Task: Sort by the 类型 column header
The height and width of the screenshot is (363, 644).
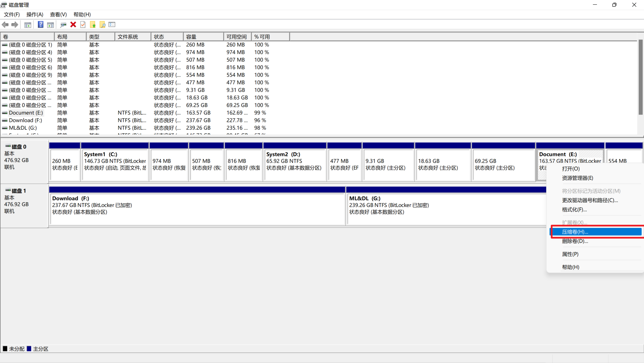Action: click(x=100, y=37)
